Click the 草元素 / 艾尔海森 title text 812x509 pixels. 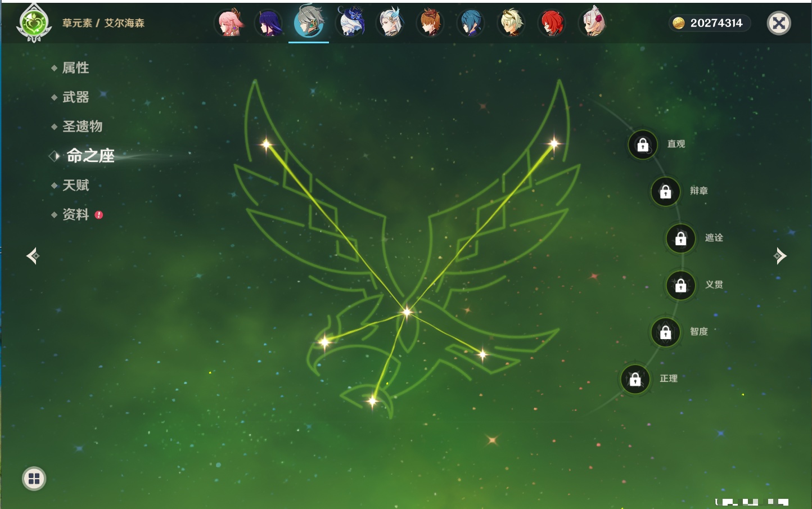[103, 23]
